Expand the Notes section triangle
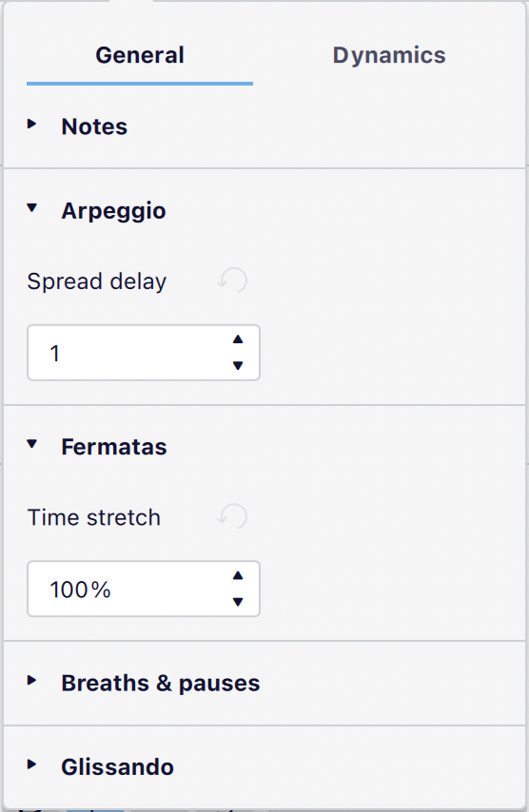The width and height of the screenshot is (529, 812). [x=32, y=124]
